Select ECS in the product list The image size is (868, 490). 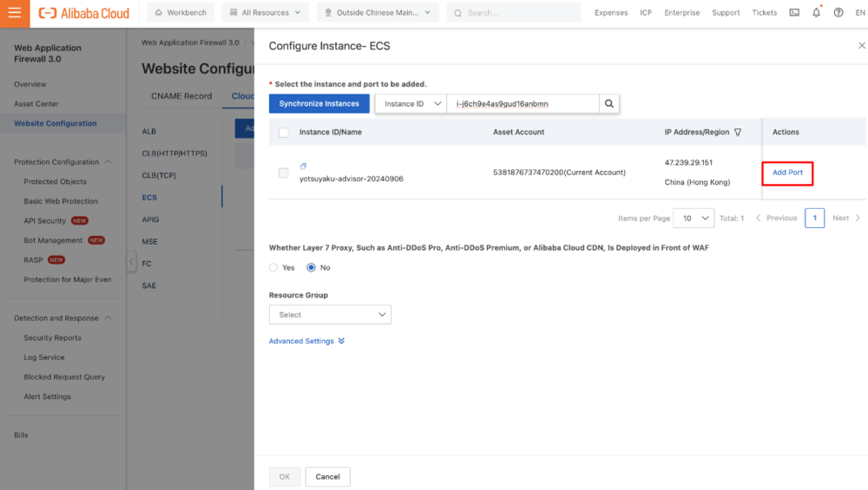[149, 198]
